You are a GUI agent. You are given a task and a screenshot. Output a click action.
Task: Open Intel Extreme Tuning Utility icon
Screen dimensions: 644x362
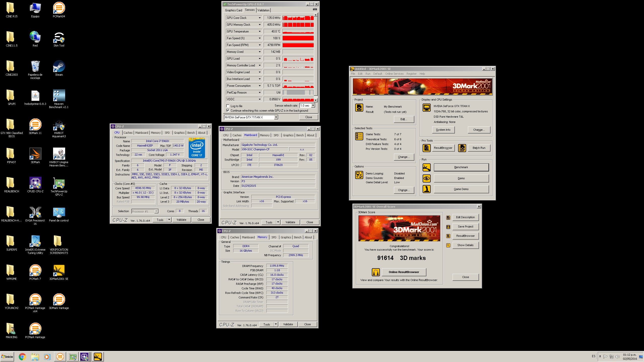(35, 245)
